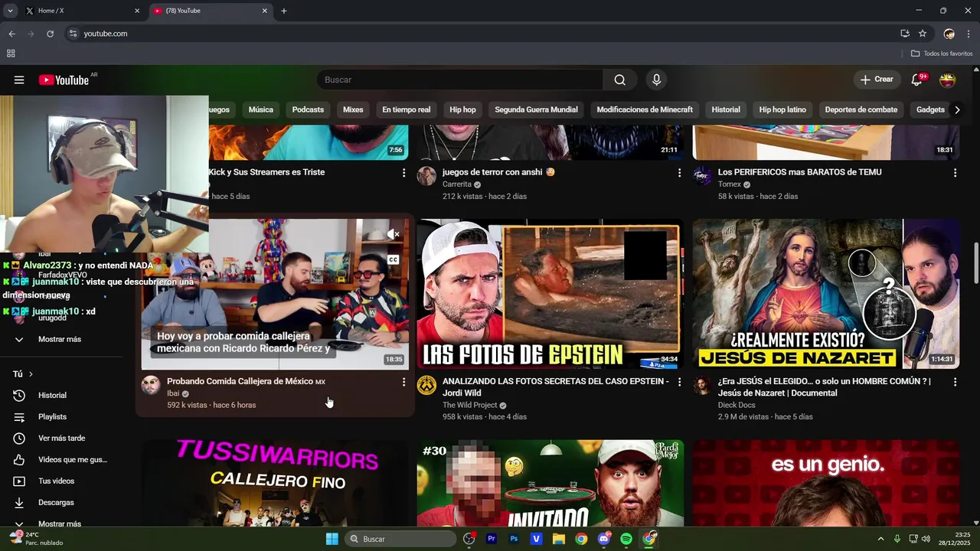
Task: Expand Mostrar más under subscriptions
Action: coord(59,339)
